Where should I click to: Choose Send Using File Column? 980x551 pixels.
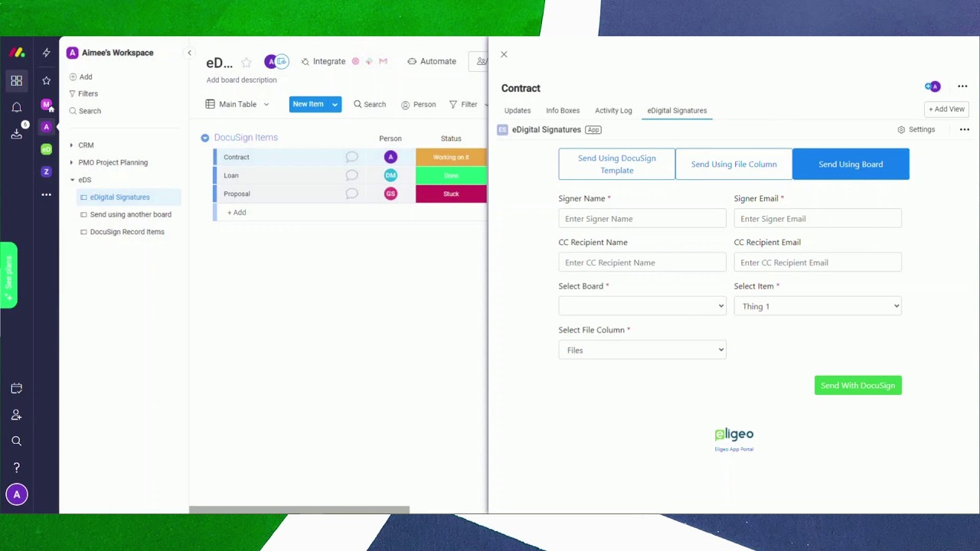pyautogui.click(x=734, y=165)
